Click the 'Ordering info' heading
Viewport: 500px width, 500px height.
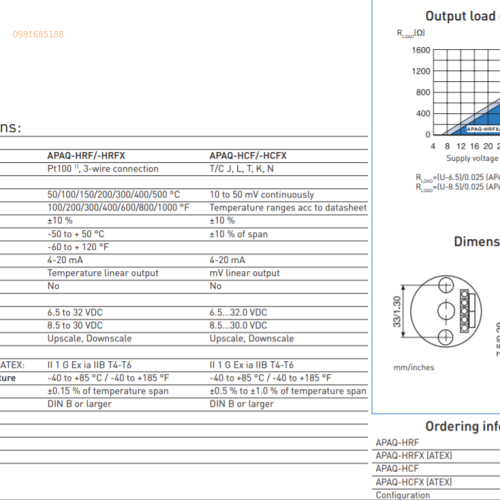click(x=463, y=426)
